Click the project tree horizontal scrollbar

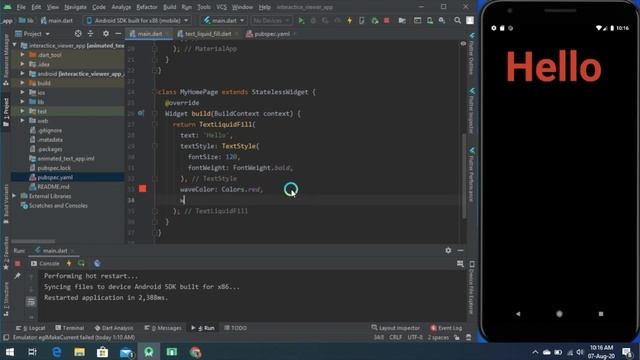[x=33, y=242]
